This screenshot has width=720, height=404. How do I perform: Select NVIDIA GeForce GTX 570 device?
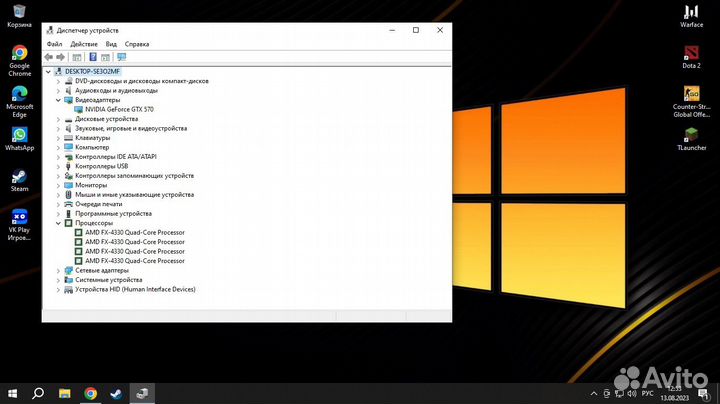tap(119, 109)
